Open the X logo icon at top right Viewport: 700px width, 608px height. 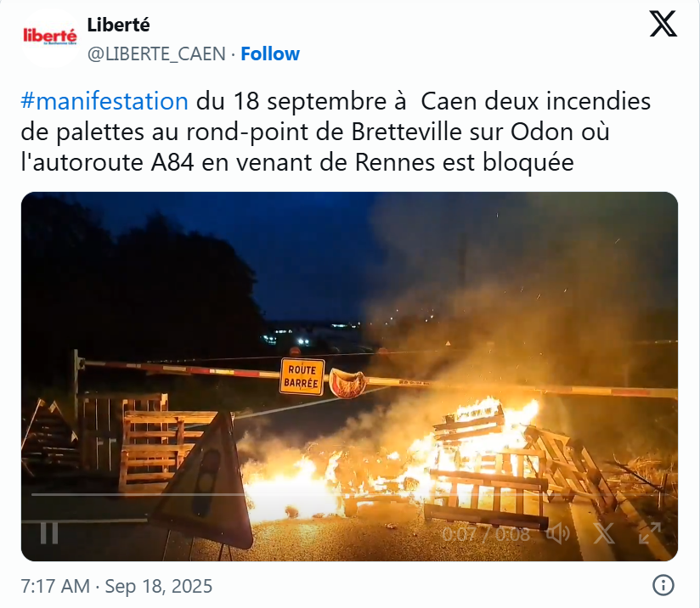tap(663, 24)
